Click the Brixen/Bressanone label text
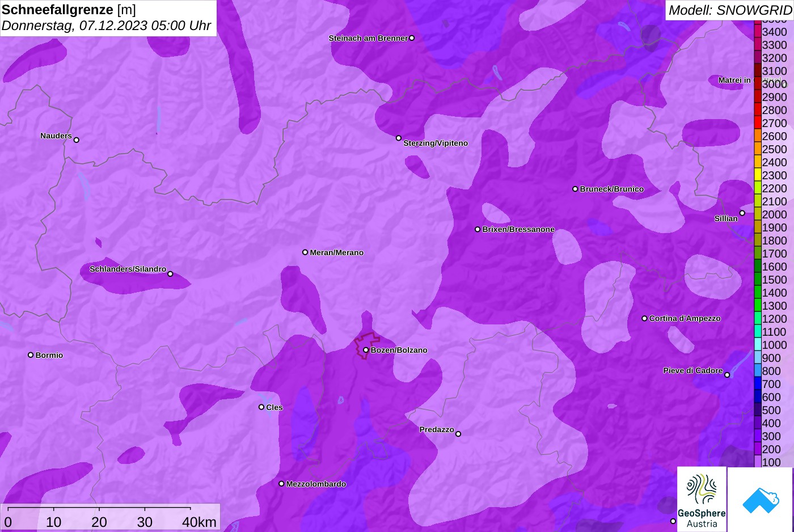The width and height of the screenshot is (794, 532). tap(518, 230)
